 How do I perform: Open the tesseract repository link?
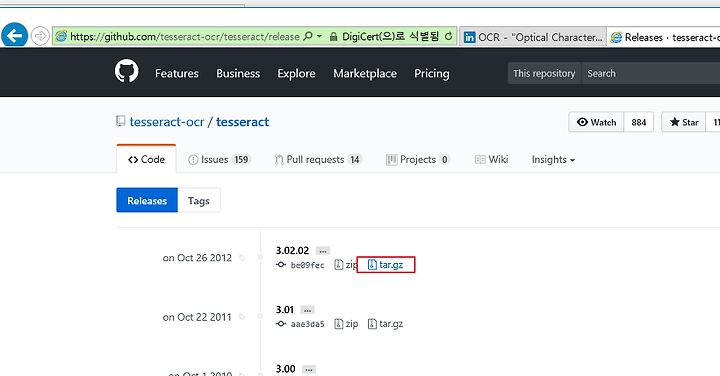pos(242,122)
